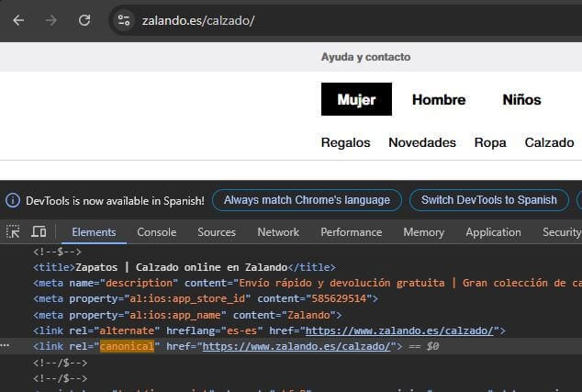
Task: Open the Ayuda y contacto link
Action: [365, 57]
